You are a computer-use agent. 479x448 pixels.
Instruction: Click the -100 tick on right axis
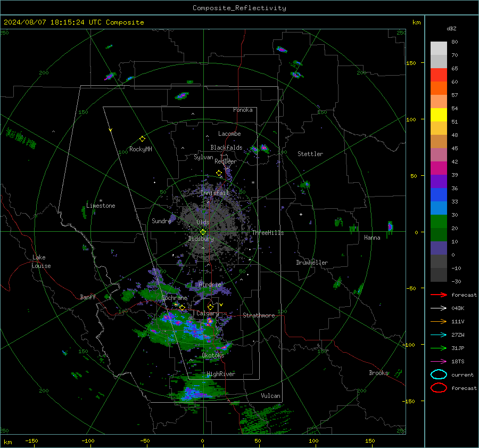coord(409,345)
